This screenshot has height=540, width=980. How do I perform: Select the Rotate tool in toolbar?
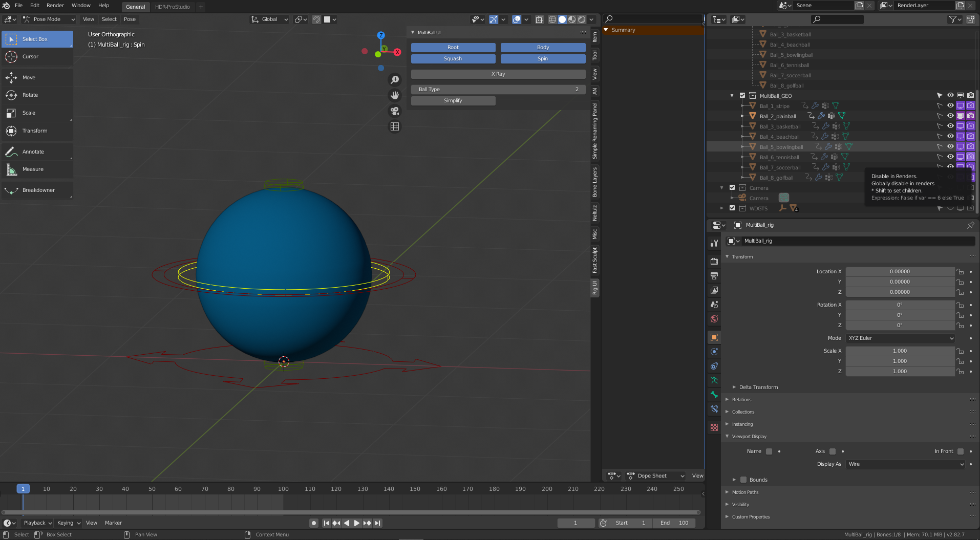(x=30, y=95)
